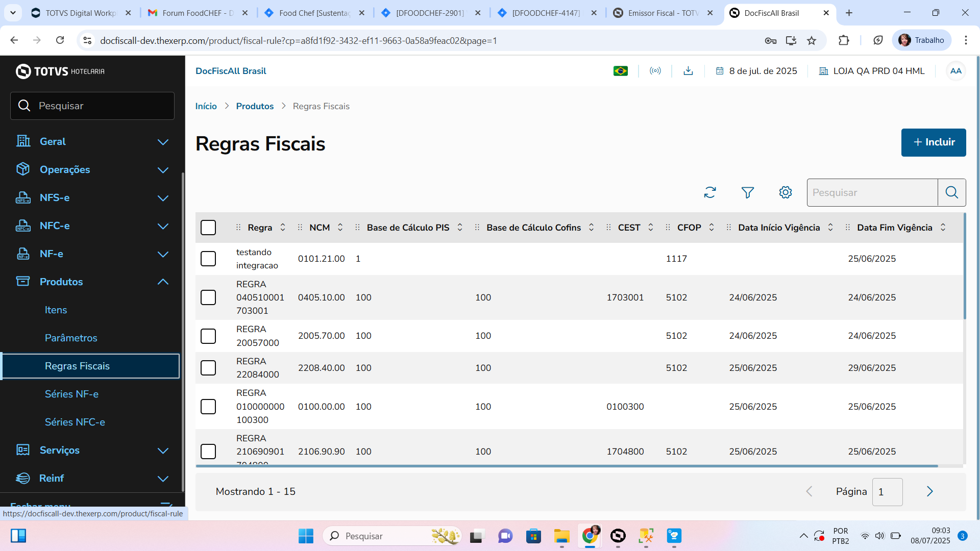Open the filter funnel icon
Image resolution: width=980 pixels, height=551 pixels.
click(748, 192)
